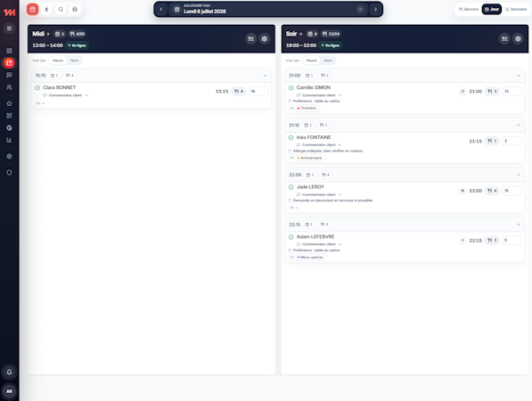Switch to Semaine view tab
The height and width of the screenshot is (401, 532).
pyautogui.click(x=516, y=10)
